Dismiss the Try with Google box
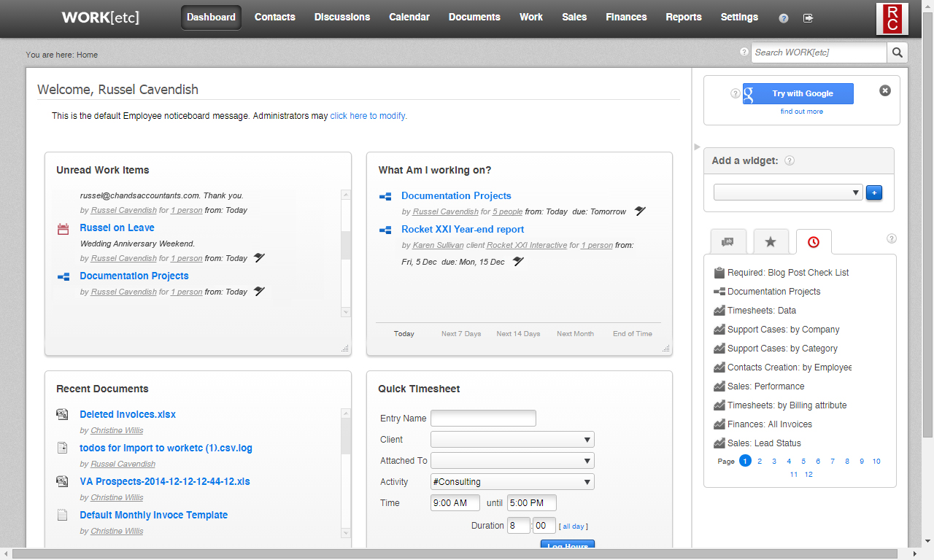This screenshot has height=560, width=934. pyautogui.click(x=884, y=91)
